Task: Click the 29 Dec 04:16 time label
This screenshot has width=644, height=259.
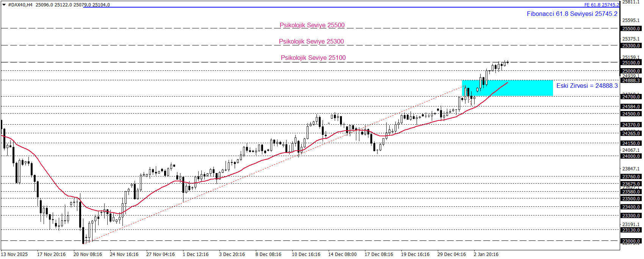Action: tap(451, 254)
